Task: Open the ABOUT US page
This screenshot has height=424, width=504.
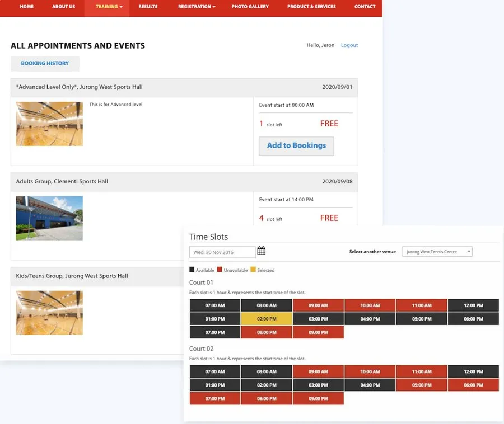Action: 64,6
